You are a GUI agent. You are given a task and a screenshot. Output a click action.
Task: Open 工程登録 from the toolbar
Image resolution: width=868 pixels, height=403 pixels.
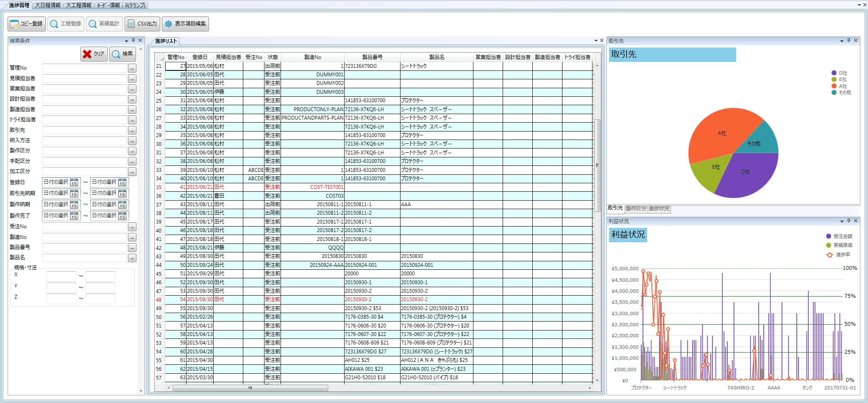pos(66,24)
